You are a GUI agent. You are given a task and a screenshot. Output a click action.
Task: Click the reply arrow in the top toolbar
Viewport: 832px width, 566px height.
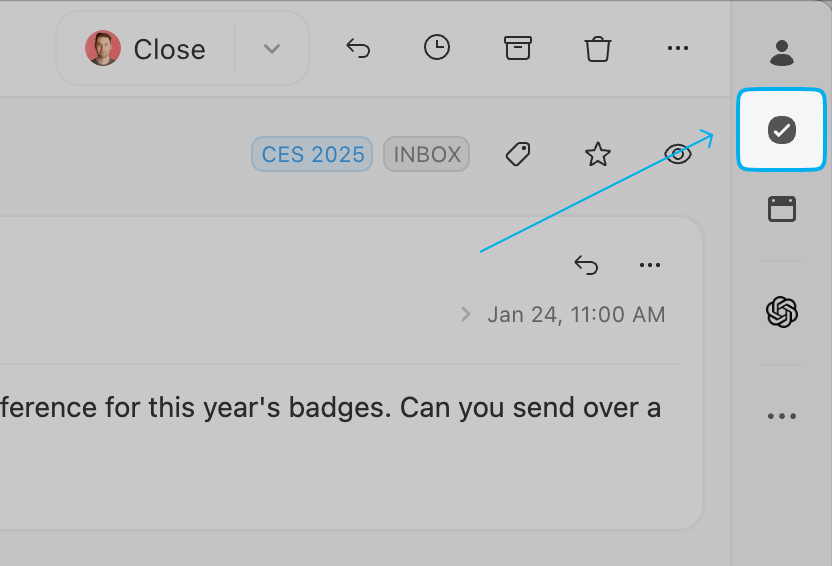tap(358, 48)
